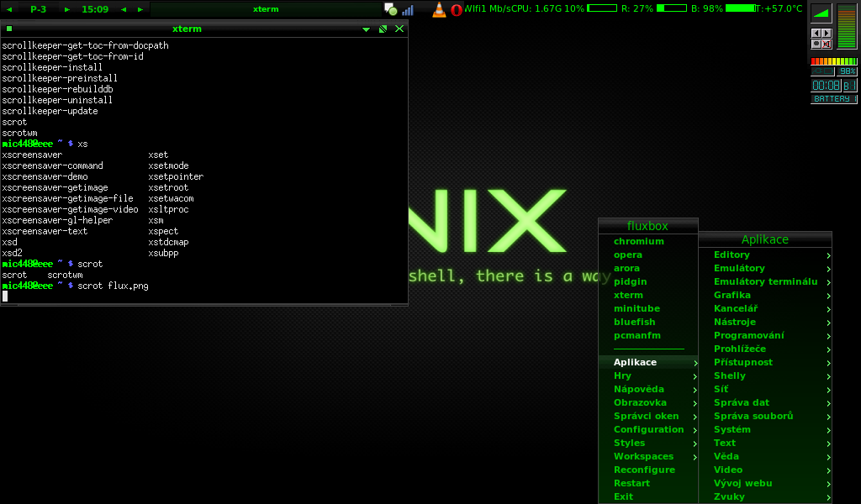Open the Grafika category
Viewport: 861px width, 504px height.
[765, 295]
